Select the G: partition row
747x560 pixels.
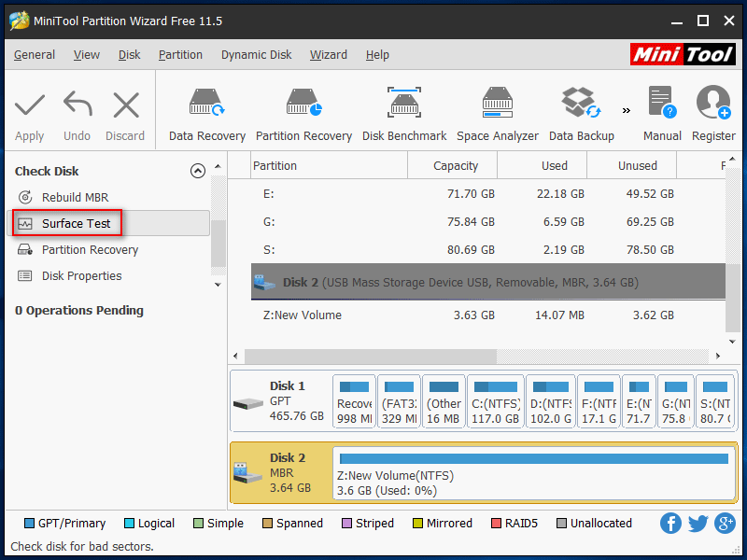click(x=487, y=222)
